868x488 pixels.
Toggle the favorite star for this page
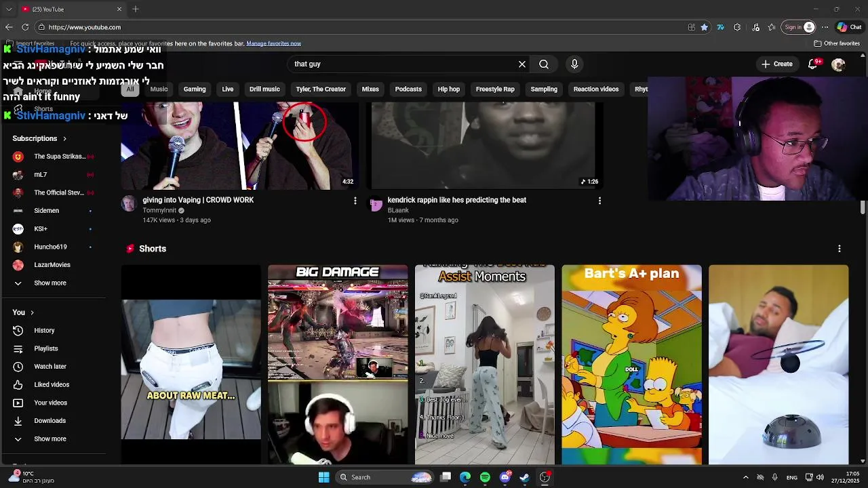click(x=705, y=27)
